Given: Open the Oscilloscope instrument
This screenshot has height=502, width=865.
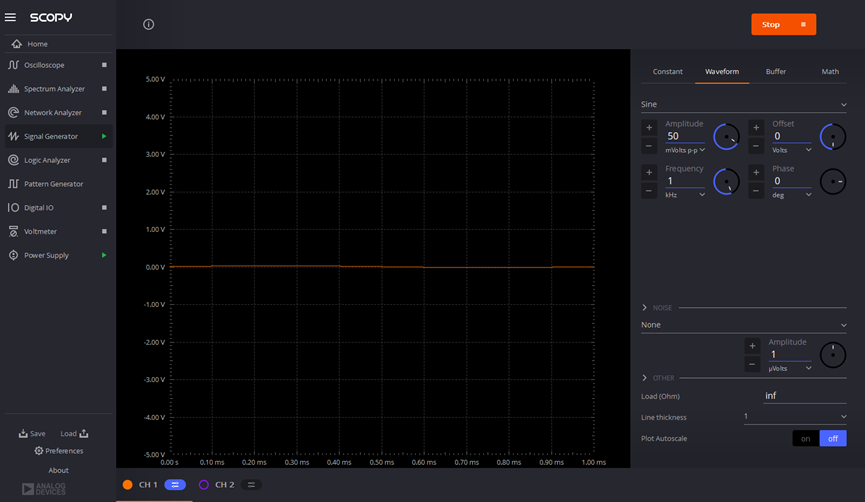Looking at the screenshot, I should coord(44,65).
